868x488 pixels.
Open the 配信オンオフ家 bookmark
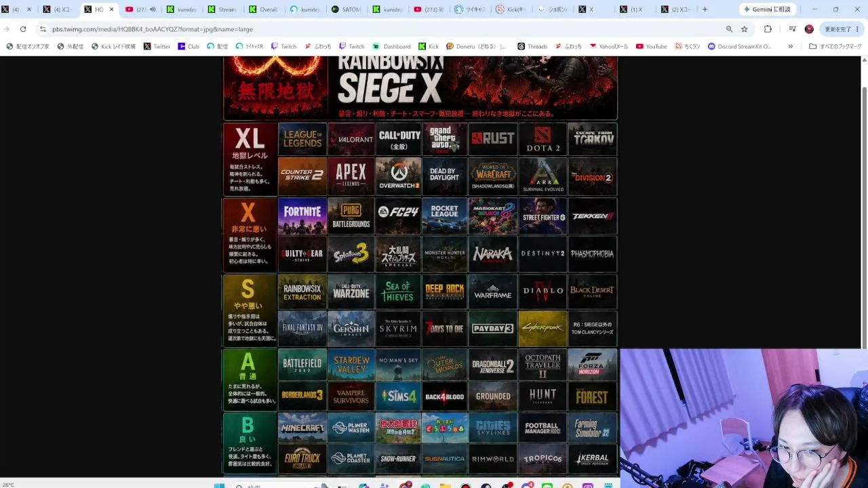28,47
